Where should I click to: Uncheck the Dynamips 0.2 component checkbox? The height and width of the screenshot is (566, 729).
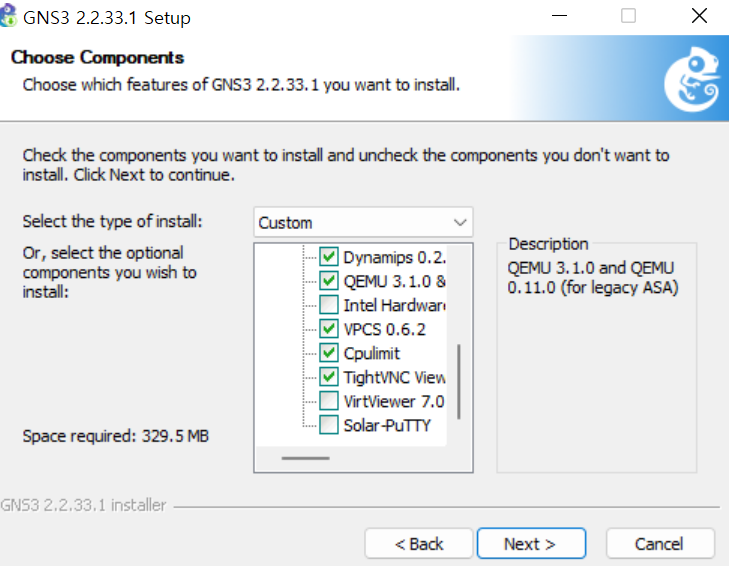(329, 257)
